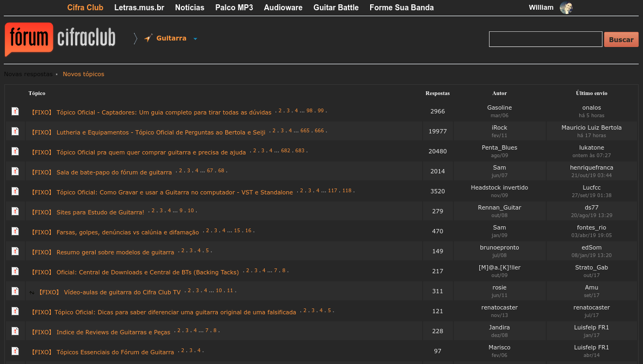The width and height of the screenshot is (643, 364).
Task: View last poster onalos profile
Action: 591,107
